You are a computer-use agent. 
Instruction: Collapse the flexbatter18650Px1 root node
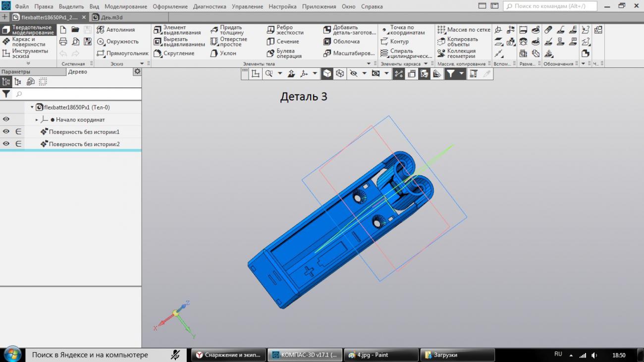point(32,107)
